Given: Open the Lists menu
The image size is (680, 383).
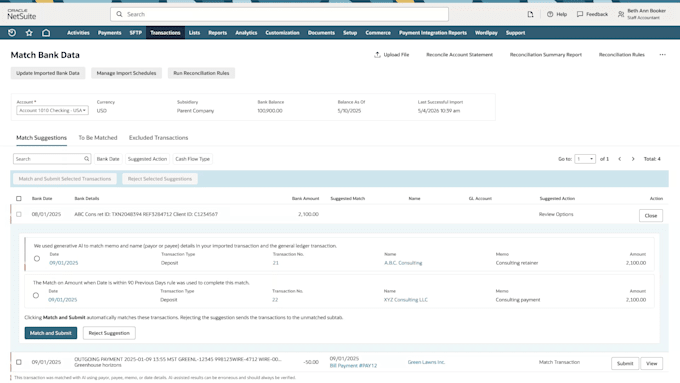Looking at the screenshot, I should (194, 33).
